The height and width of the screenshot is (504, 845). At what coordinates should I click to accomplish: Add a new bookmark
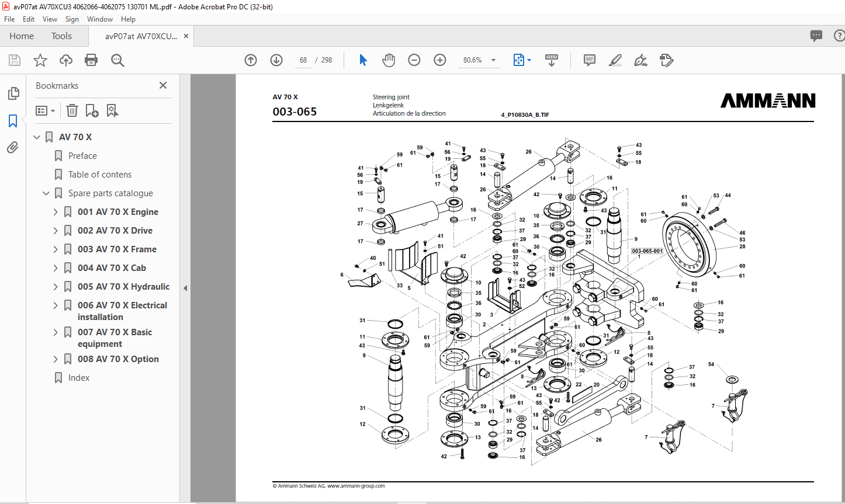92,110
